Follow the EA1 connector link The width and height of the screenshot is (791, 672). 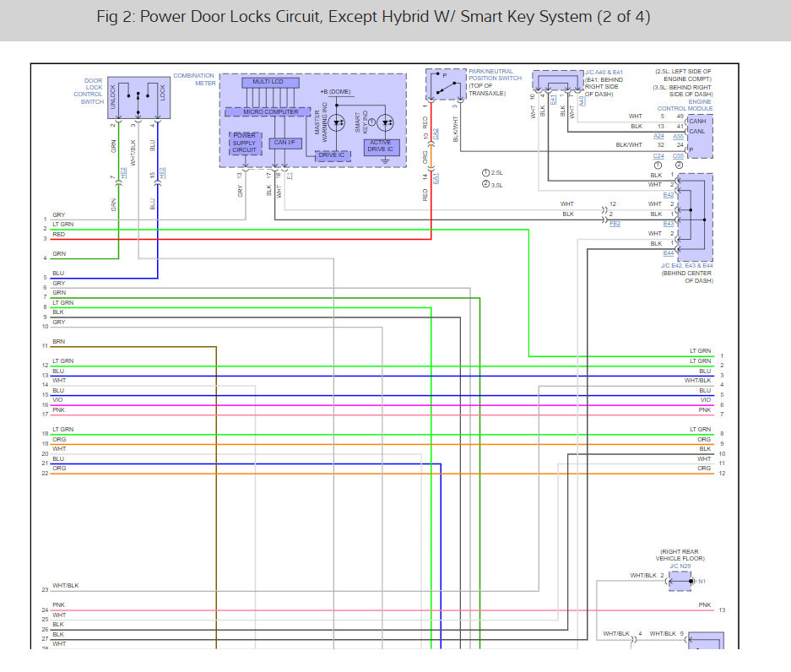coord(436,178)
